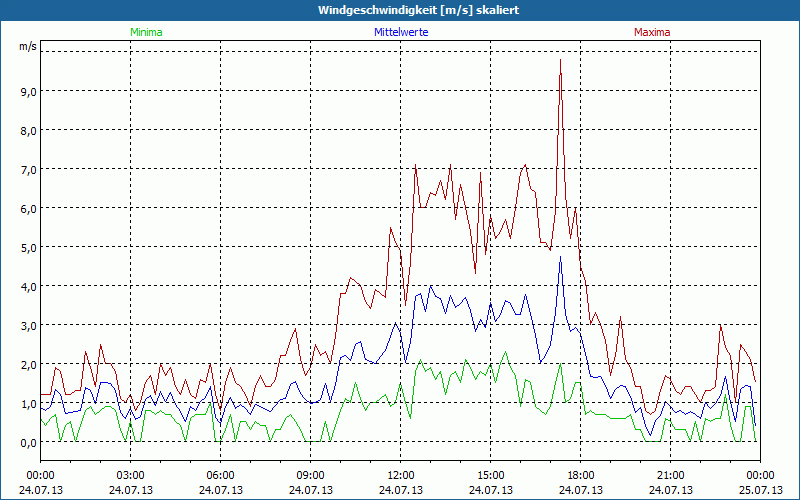The image size is (800, 500).
Task: Click the 5,0 y-axis tick label
Action: pyautogui.click(x=27, y=247)
